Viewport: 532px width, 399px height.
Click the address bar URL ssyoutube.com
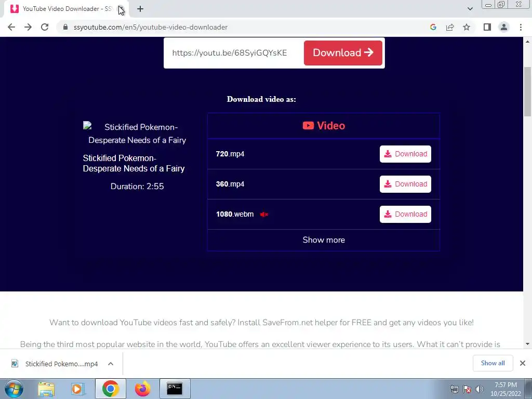(150, 27)
